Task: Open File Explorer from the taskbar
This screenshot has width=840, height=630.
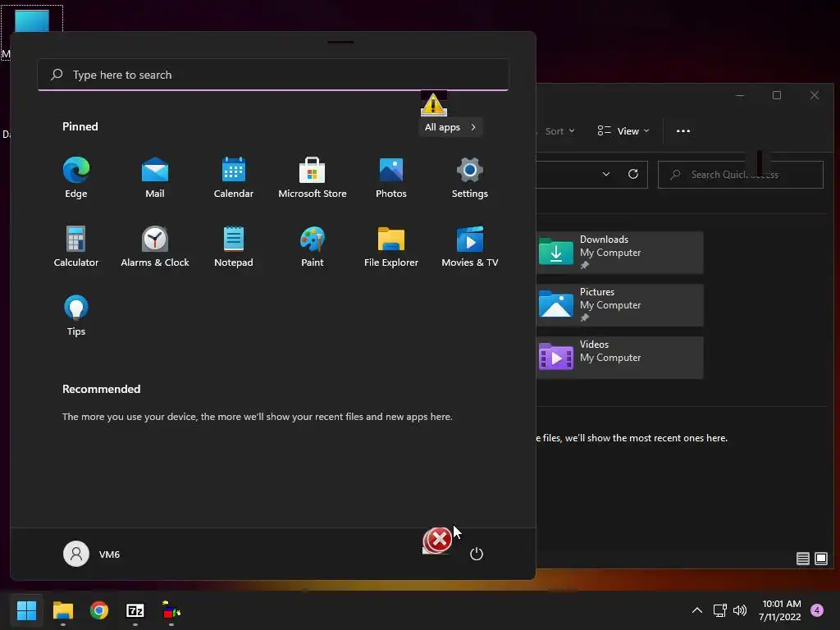Action: pyautogui.click(x=62, y=610)
